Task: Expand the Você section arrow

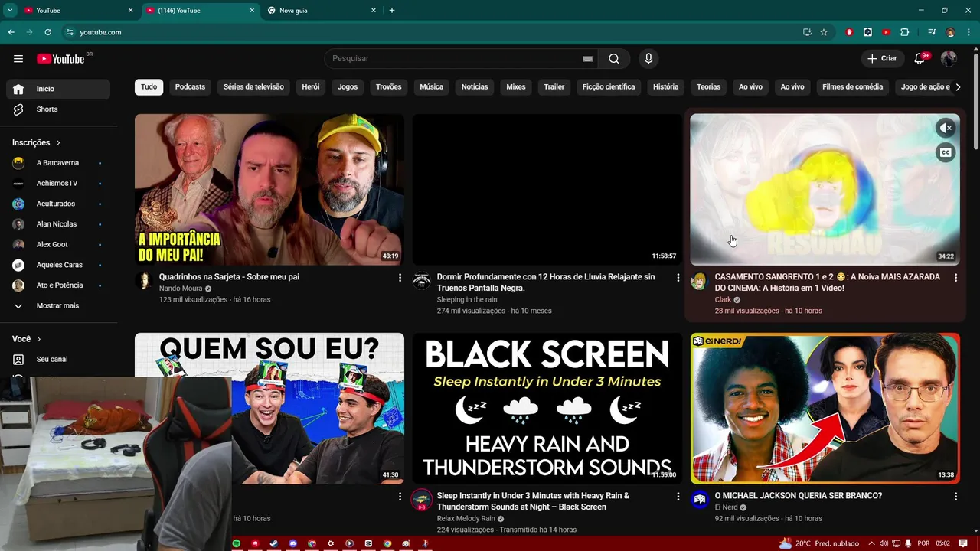Action: (x=39, y=339)
